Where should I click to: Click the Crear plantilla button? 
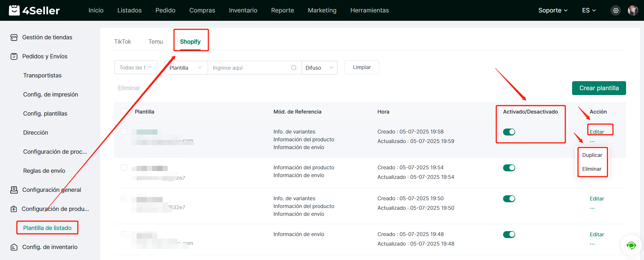[599, 88]
